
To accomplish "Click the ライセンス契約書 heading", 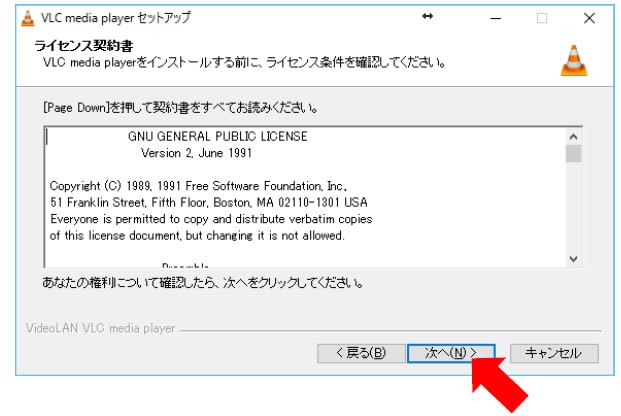I will pyautogui.click(x=84, y=46).
